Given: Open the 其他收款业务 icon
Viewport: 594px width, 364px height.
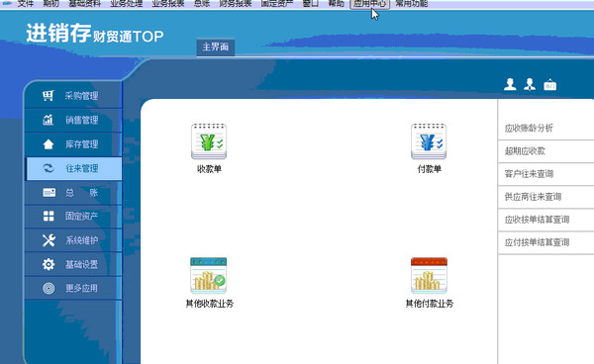Looking at the screenshot, I should [208, 275].
